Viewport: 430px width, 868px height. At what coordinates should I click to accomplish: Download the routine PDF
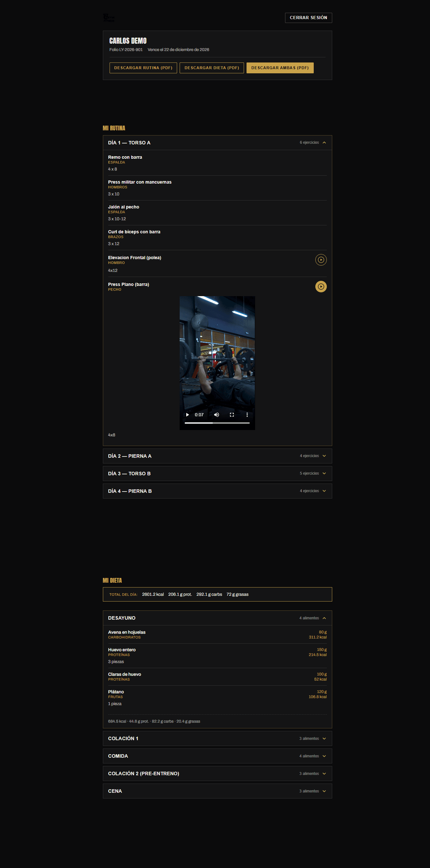point(143,68)
